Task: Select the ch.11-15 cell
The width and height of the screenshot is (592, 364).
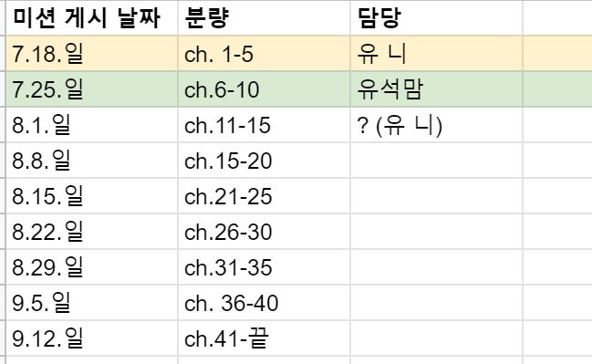Action: (x=264, y=125)
